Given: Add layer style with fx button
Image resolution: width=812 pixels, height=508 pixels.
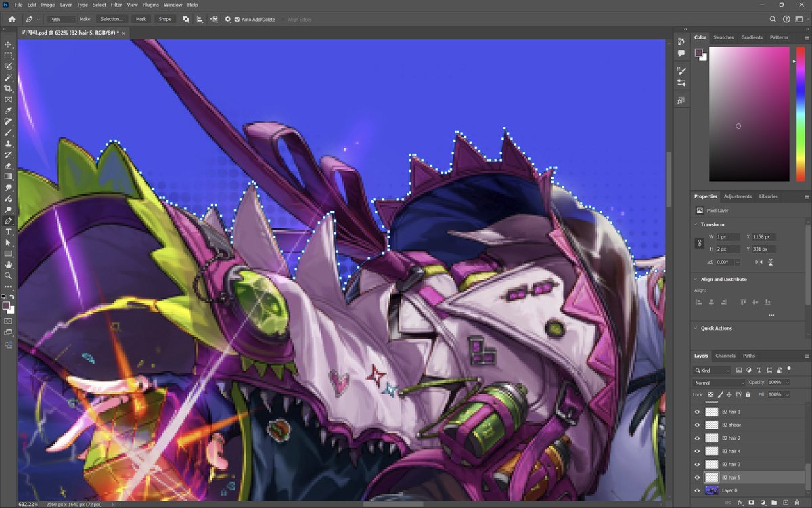Looking at the screenshot, I should pyautogui.click(x=740, y=502).
